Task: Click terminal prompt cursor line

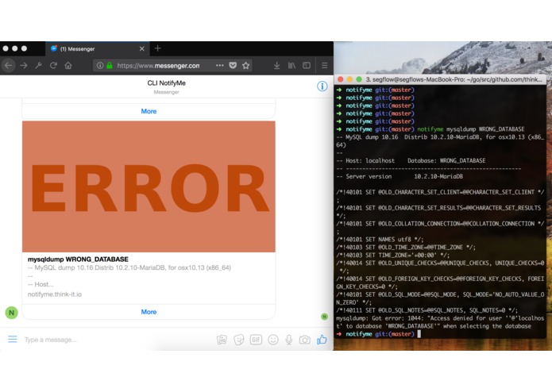Action: point(378,334)
